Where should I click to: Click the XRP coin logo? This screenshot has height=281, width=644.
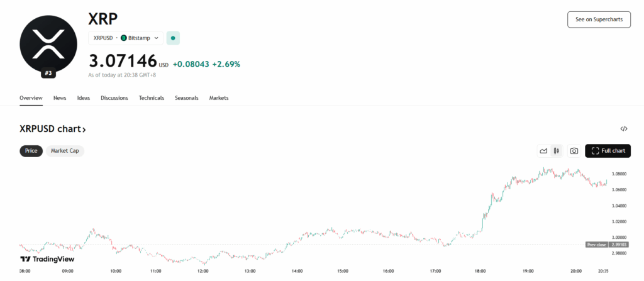point(48,44)
